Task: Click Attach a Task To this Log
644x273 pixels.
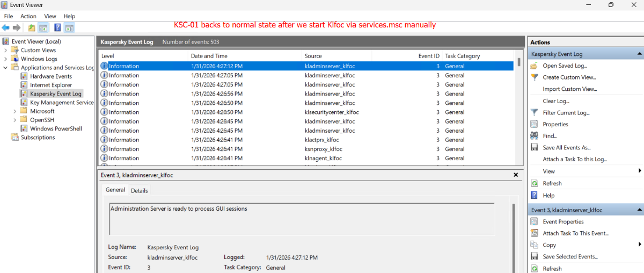Action: [x=575, y=159]
